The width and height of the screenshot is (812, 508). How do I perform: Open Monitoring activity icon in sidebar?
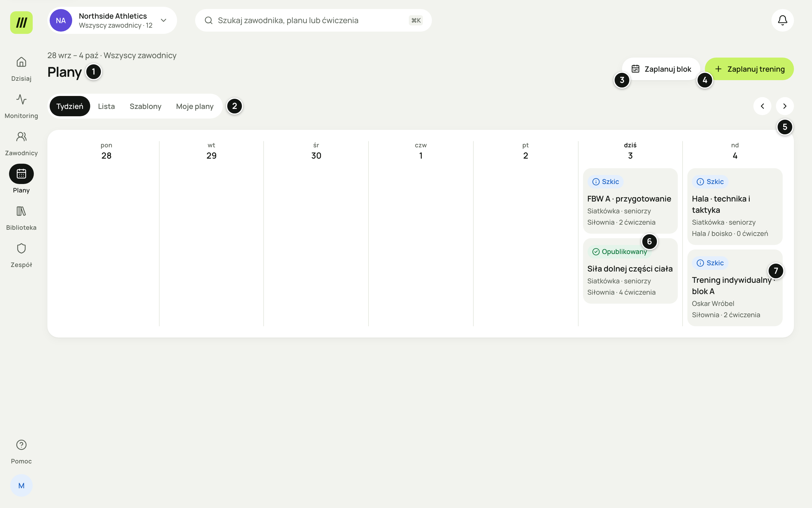tap(21, 99)
